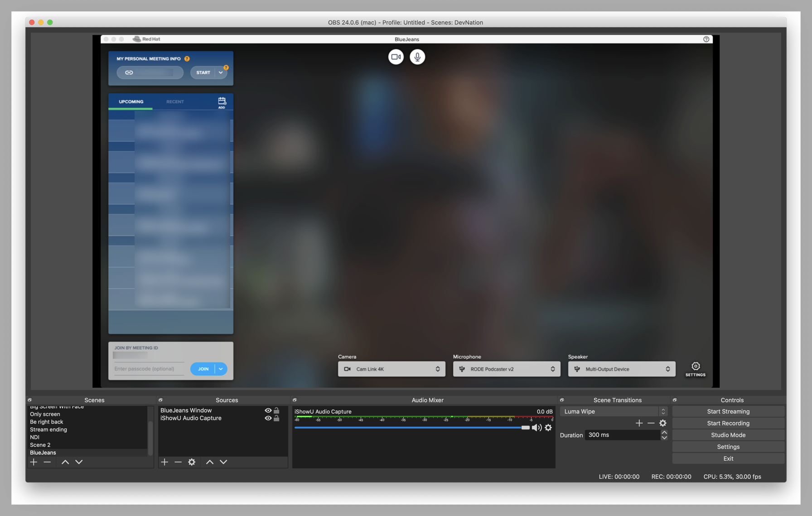Increase transition duration stepper up

click(x=664, y=432)
